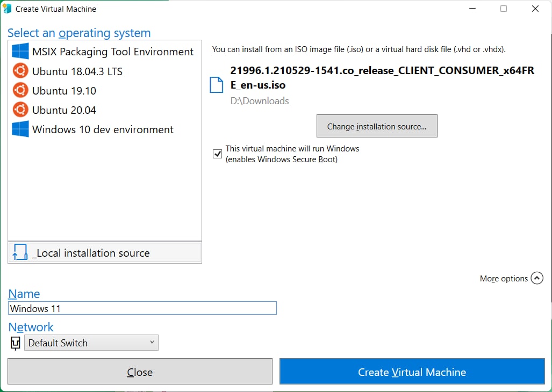Click the MSIX Packaging Tool Windows logo icon
Image resolution: width=552 pixels, height=392 pixels.
(20, 52)
